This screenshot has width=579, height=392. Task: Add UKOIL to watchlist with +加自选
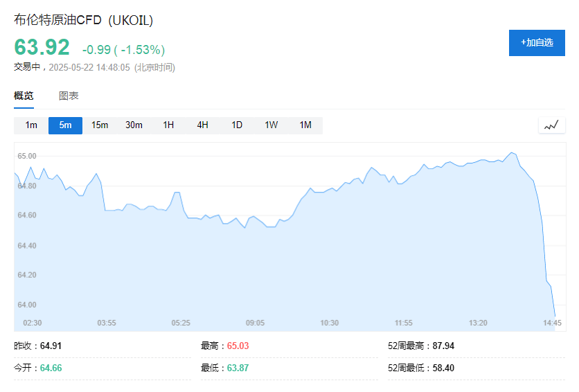(x=537, y=43)
